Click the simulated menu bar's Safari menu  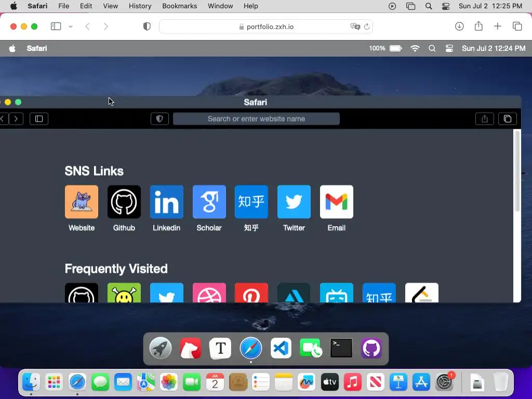click(x=37, y=48)
